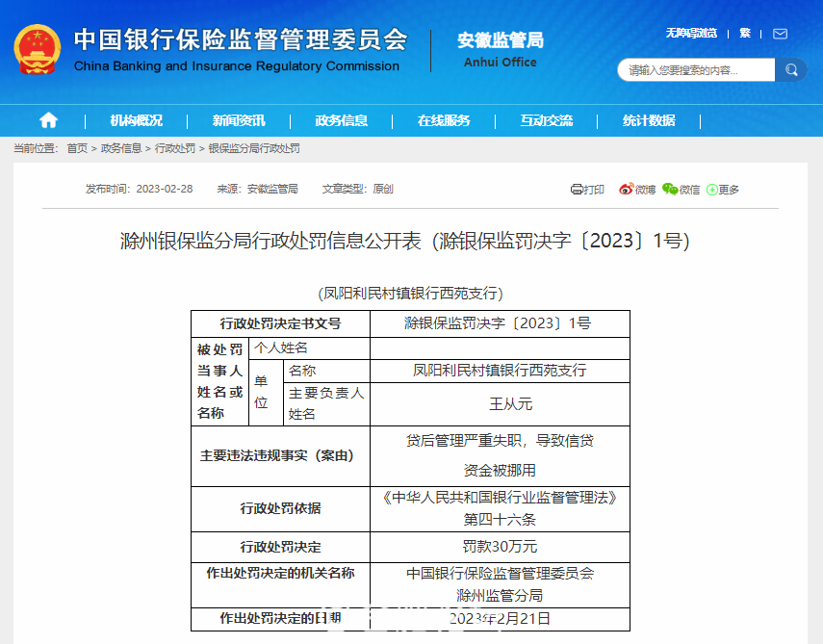The width and height of the screenshot is (823, 644).
Task: Click 银保监分局行政处罚 breadcrumb link
Action: 254,148
